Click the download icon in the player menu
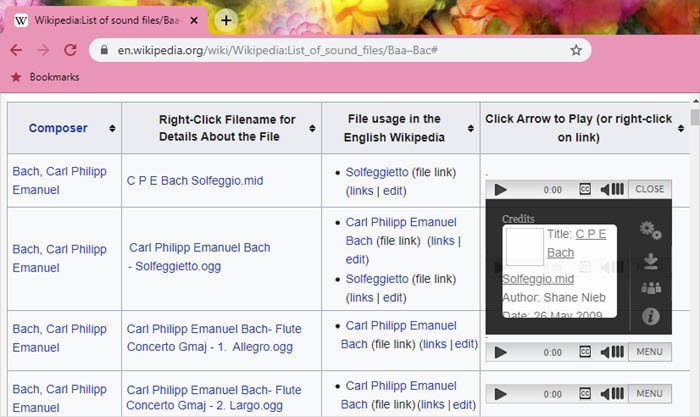Image resolution: width=700 pixels, height=417 pixels. 650,261
